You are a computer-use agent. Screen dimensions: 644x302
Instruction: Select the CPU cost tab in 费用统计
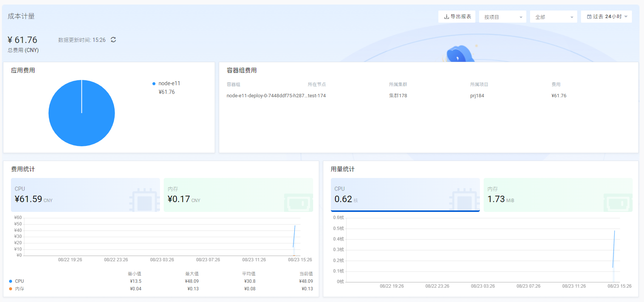[85, 195]
